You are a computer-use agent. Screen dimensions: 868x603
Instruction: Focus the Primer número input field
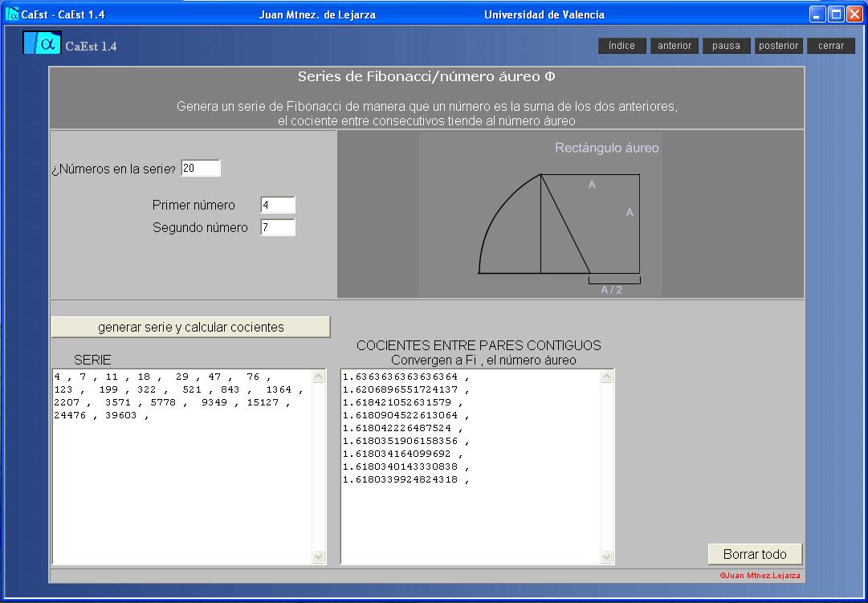[278, 205]
